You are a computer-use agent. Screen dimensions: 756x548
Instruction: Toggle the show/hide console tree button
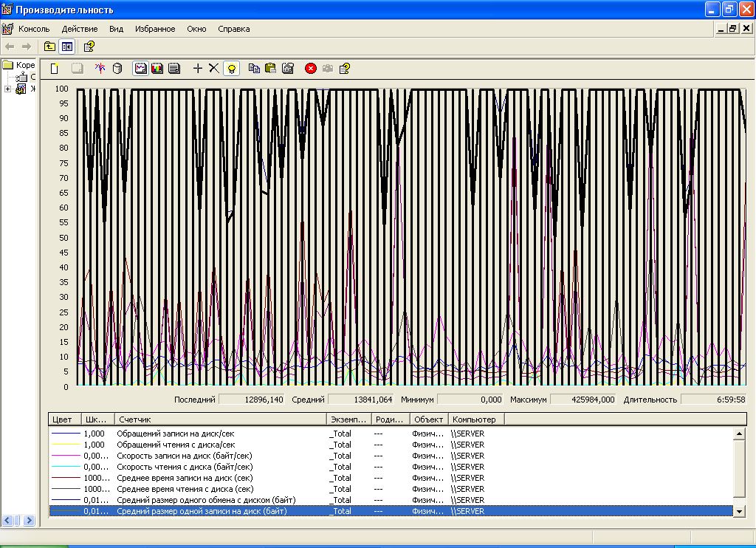[x=67, y=47]
